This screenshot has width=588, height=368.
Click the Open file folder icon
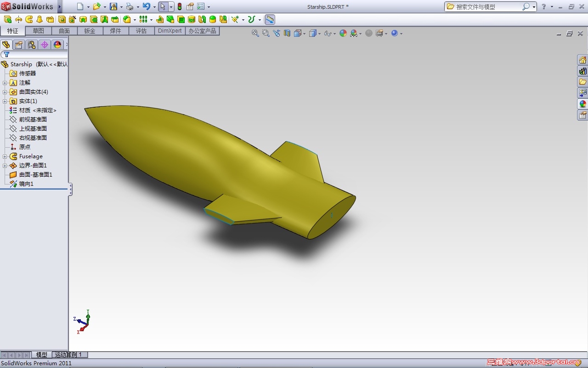tap(96, 6)
